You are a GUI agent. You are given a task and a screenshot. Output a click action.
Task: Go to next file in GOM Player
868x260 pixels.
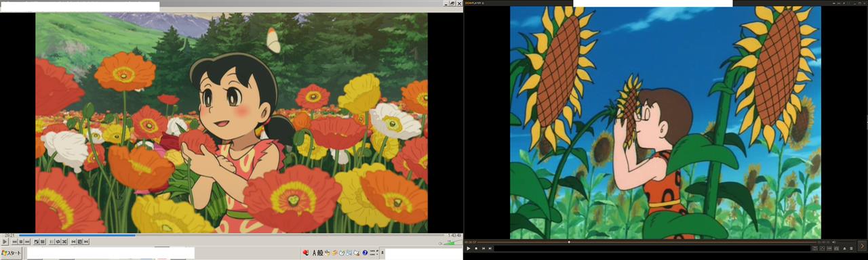pyautogui.click(x=490, y=248)
